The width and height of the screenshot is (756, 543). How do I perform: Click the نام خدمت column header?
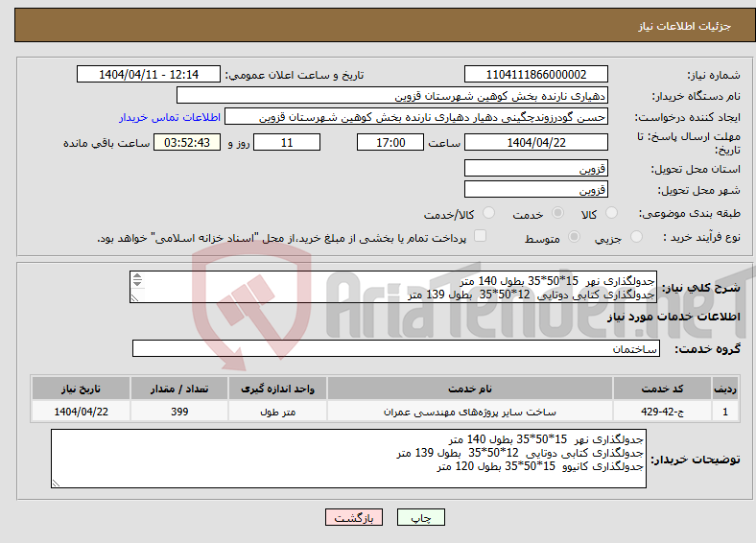pos(469,389)
